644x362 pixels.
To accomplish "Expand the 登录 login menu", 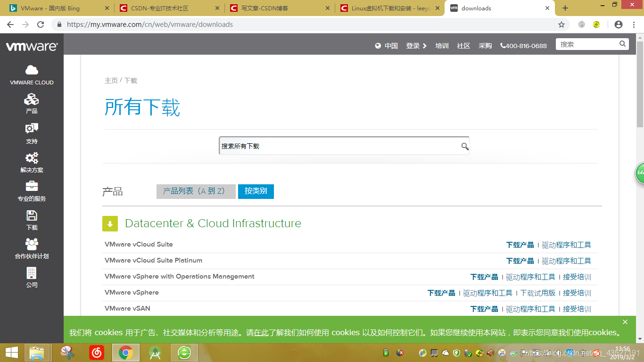I will (x=416, y=46).
